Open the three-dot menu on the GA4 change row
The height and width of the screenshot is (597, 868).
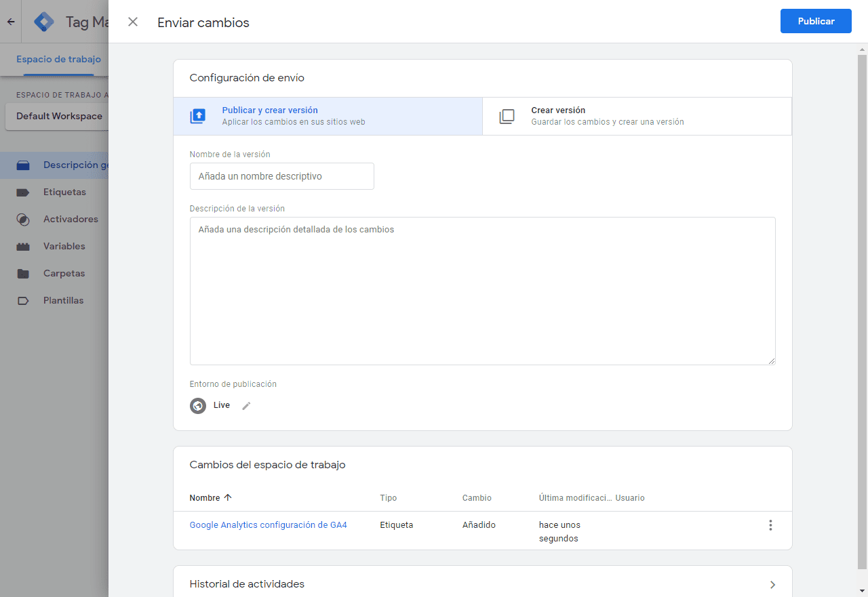[x=770, y=524]
